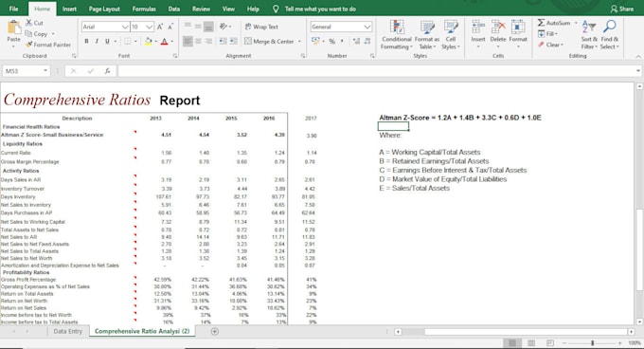The image size is (644, 349).
Task: Click inside the formula bar
Action: coord(376,71)
